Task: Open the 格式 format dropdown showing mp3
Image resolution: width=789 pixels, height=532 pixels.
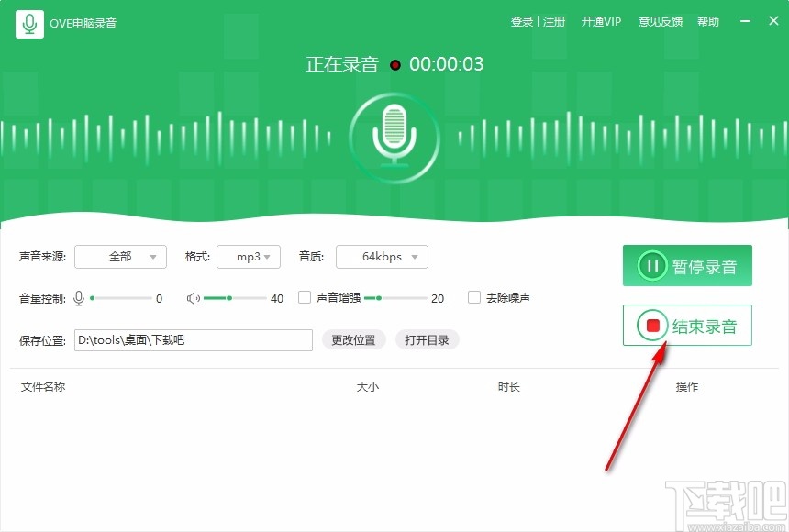Action: (249, 257)
